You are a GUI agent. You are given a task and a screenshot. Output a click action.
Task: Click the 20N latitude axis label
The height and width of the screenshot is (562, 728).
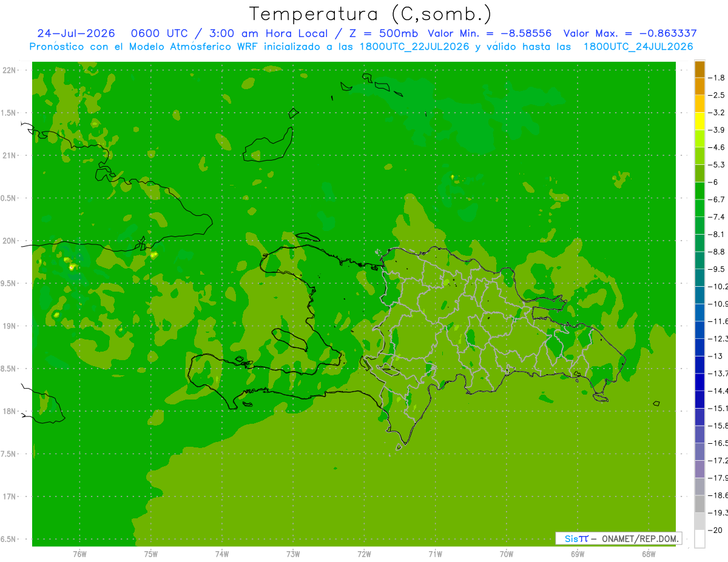[10, 241]
